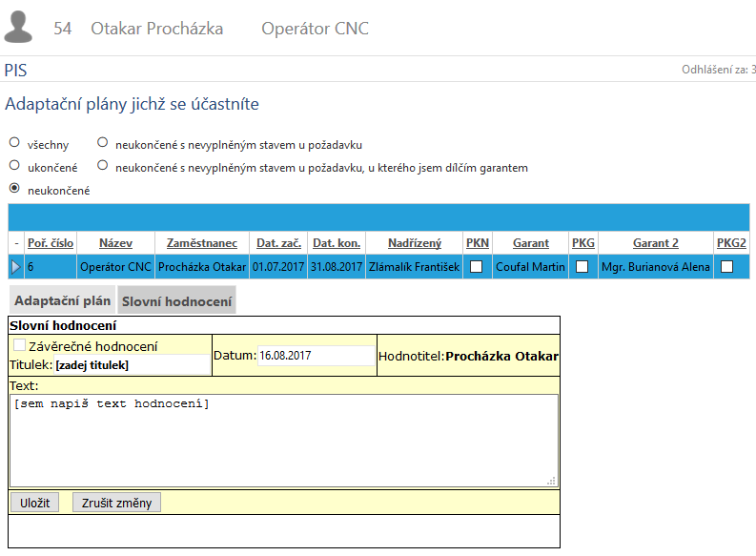This screenshot has height=556, width=756.
Task: Click cell 'Procházka Otakar' in the table
Action: point(202,267)
